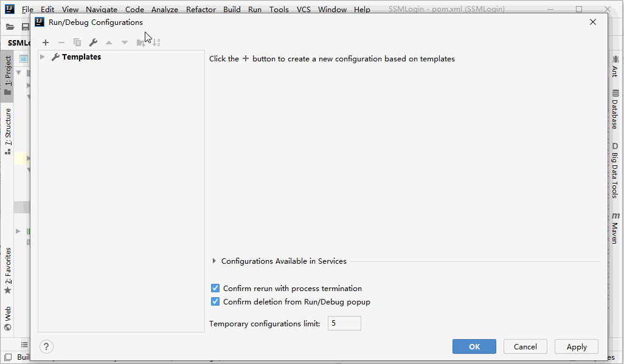Open the Run menu

coord(255,9)
